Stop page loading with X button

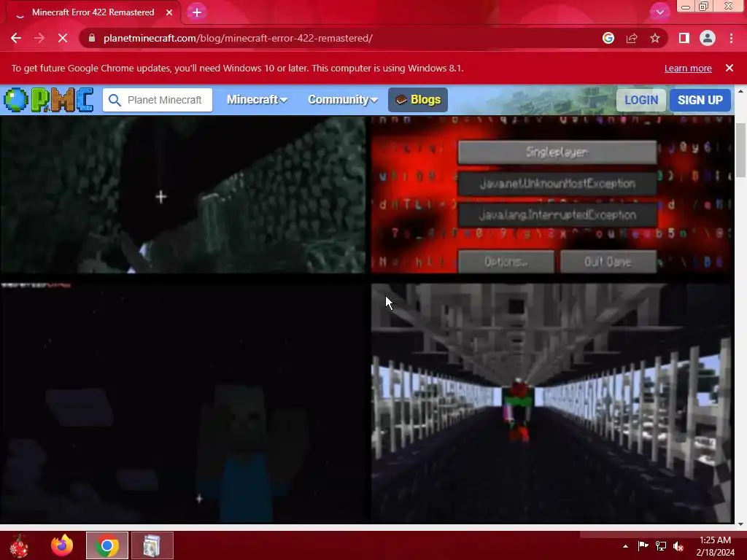tap(63, 38)
